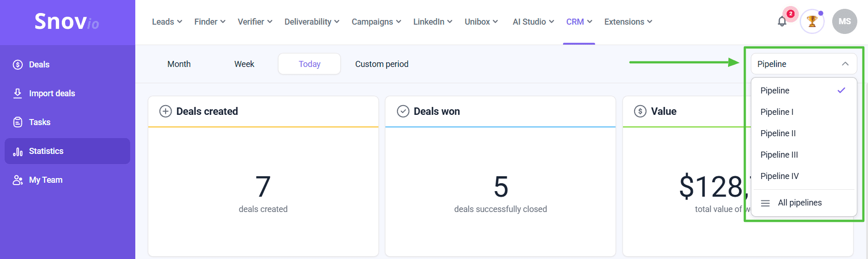Choose All pipelines option
868x259 pixels.
point(800,203)
